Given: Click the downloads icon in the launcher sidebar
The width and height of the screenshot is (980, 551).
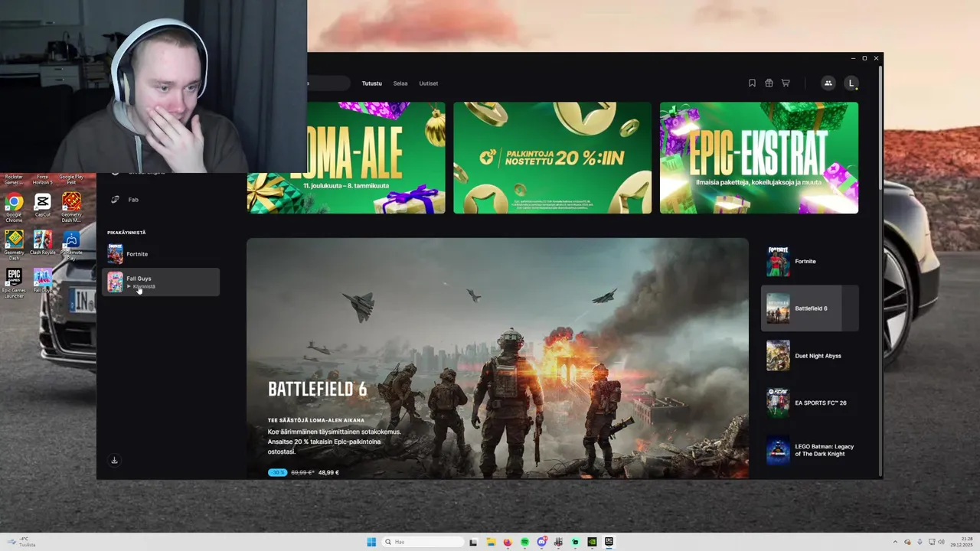Looking at the screenshot, I should 114,460.
